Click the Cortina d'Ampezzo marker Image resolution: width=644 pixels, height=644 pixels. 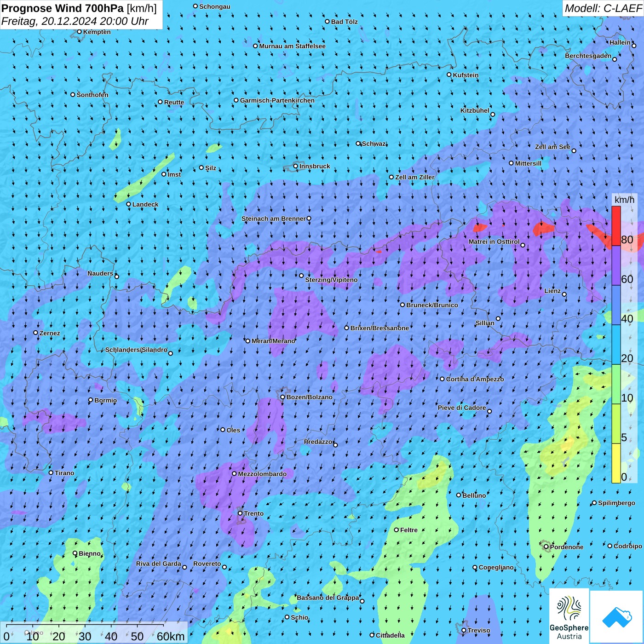(443, 379)
